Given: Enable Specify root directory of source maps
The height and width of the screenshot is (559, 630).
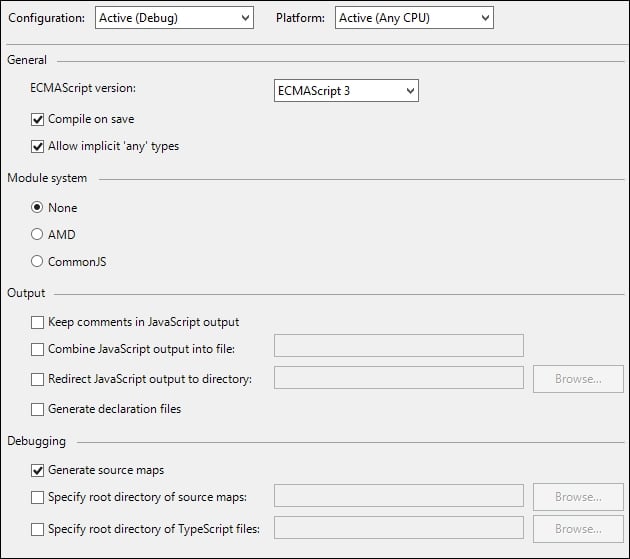Looking at the screenshot, I should coord(38,497).
